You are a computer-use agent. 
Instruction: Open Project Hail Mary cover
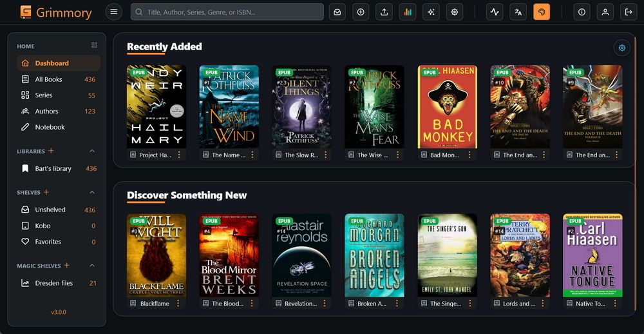pos(156,106)
